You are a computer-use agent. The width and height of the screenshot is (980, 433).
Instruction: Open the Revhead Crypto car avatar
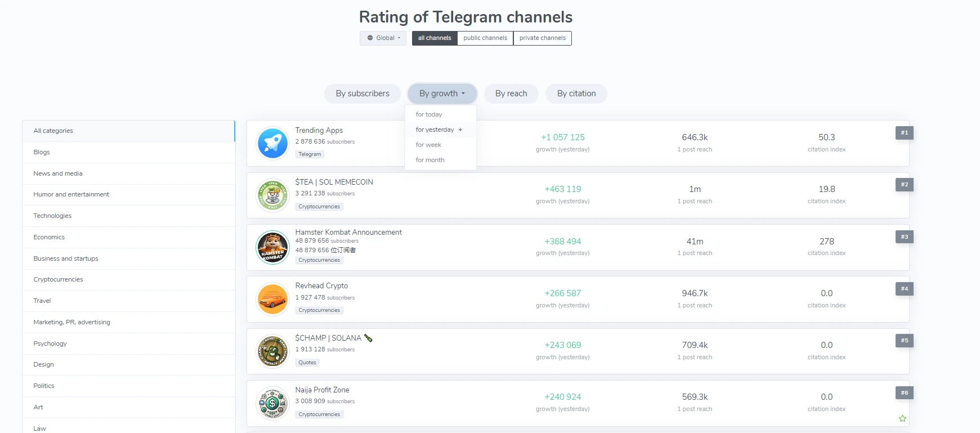click(272, 299)
